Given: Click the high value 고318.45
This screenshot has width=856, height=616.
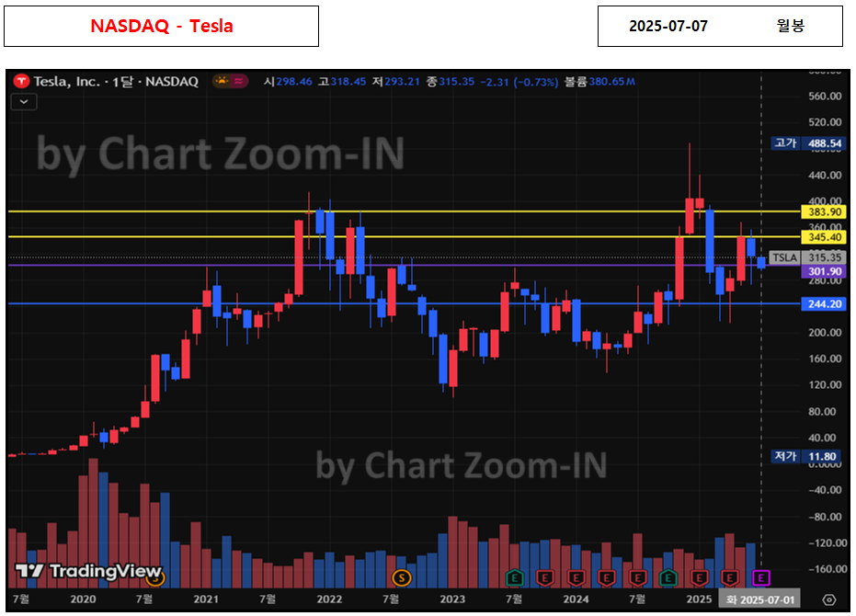Looking at the screenshot, I should tap(342, 82).
